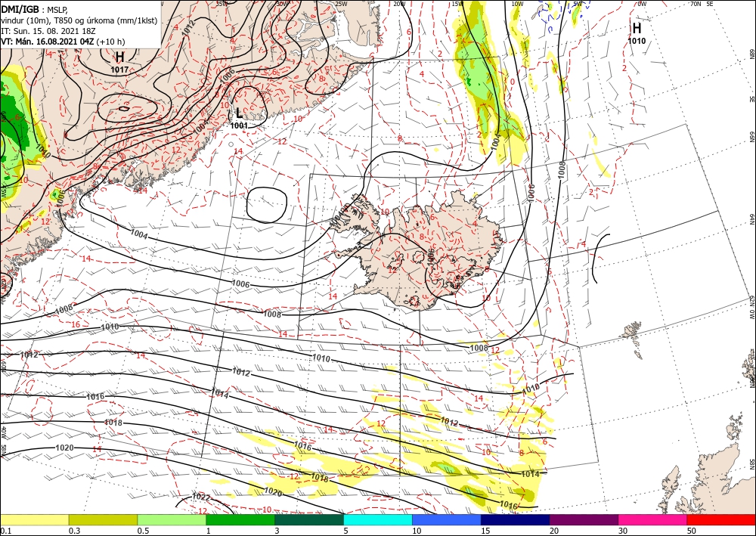
Task: Click the legend scale value 50
Action: pos(692,531)
